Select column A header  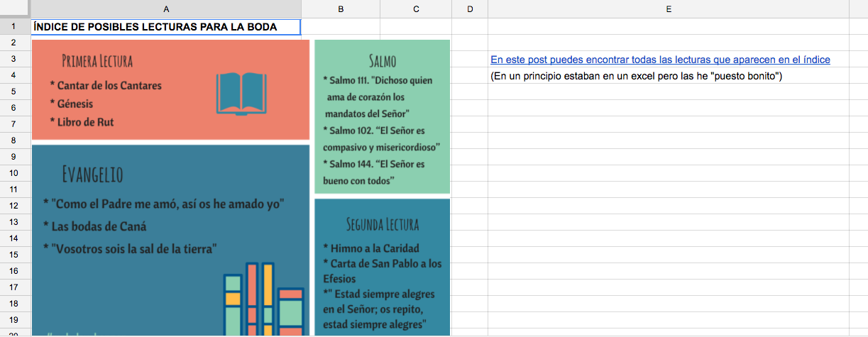166,9
